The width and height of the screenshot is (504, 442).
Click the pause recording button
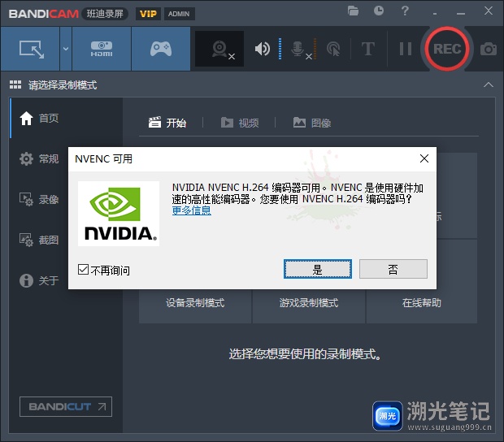tap(406, 49)
